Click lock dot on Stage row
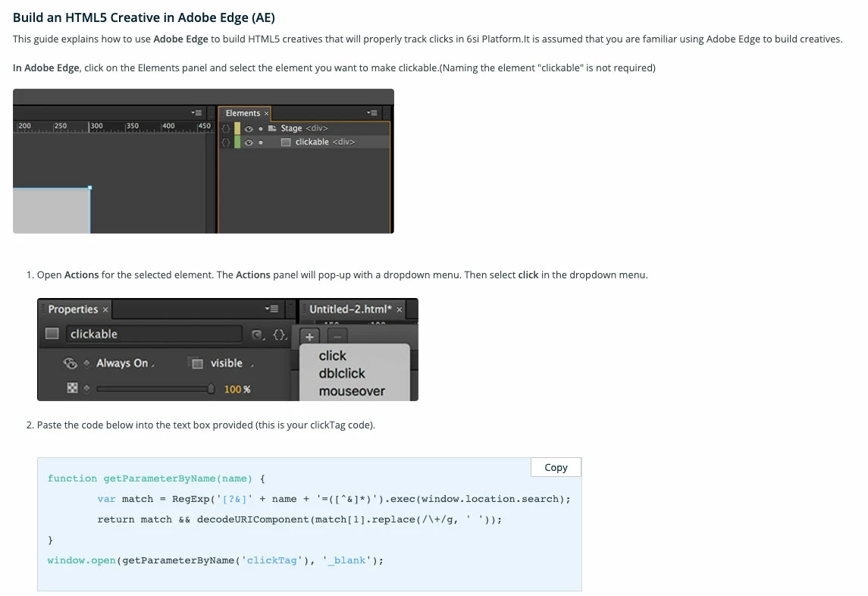Screen dimensions: 868x596 point(261,128)
